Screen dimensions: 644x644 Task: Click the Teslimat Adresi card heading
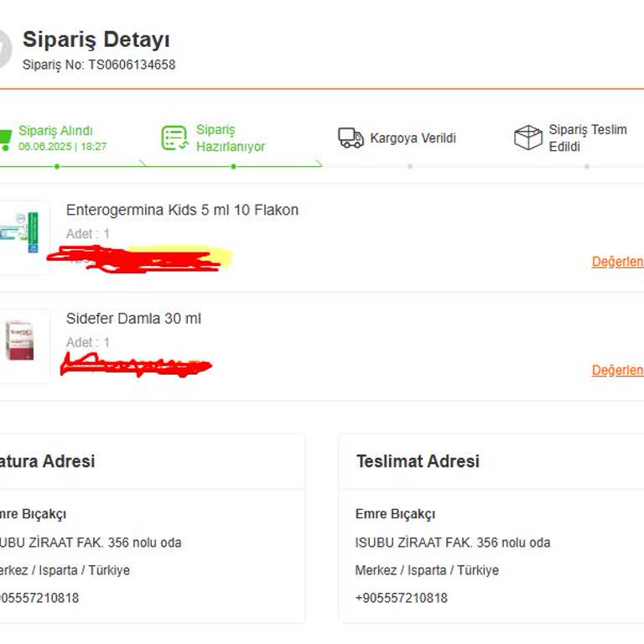click(418, 461)
